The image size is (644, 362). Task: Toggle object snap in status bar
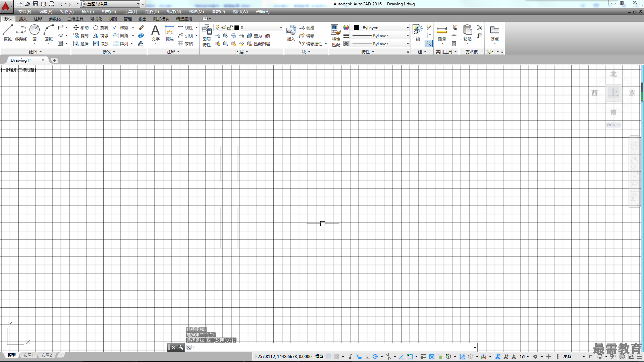click(x=410, y=356)
